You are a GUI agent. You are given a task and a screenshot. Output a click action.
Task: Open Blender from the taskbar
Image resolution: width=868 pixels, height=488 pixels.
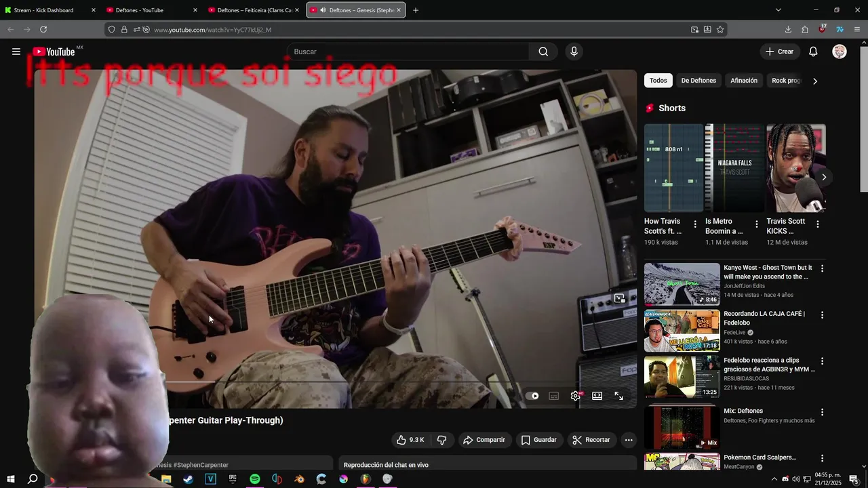299,479
